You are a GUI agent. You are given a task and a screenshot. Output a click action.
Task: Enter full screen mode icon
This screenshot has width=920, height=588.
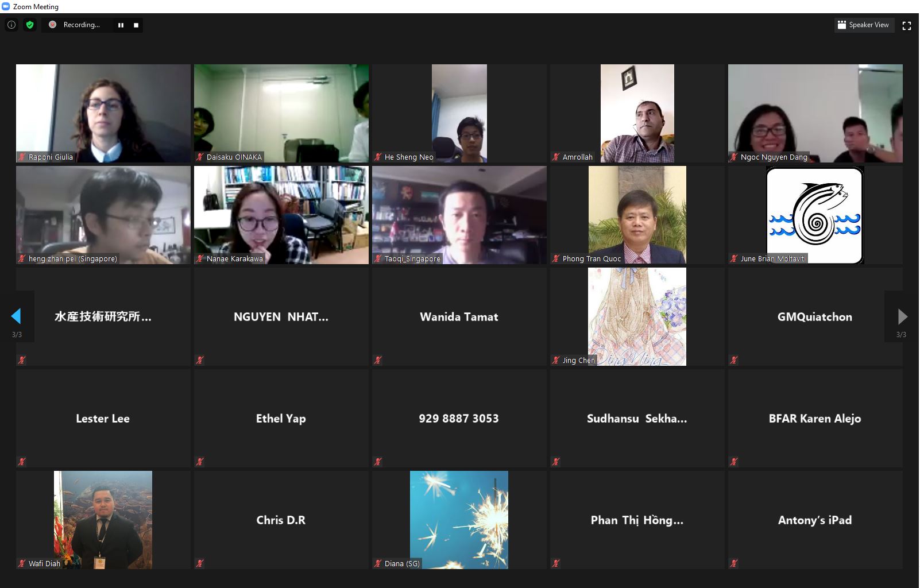[x=907, y=25]
